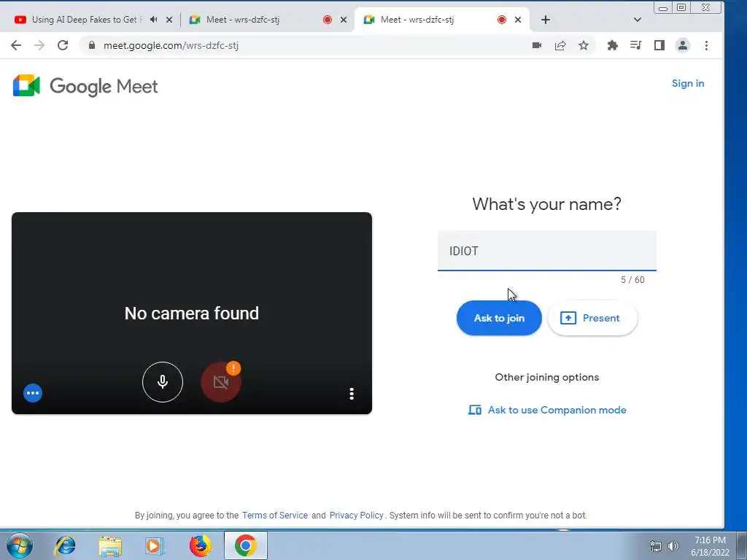747x560 pixels.
Task: Open Chrome extensions puzzle icon
Action: coord(613,45)
